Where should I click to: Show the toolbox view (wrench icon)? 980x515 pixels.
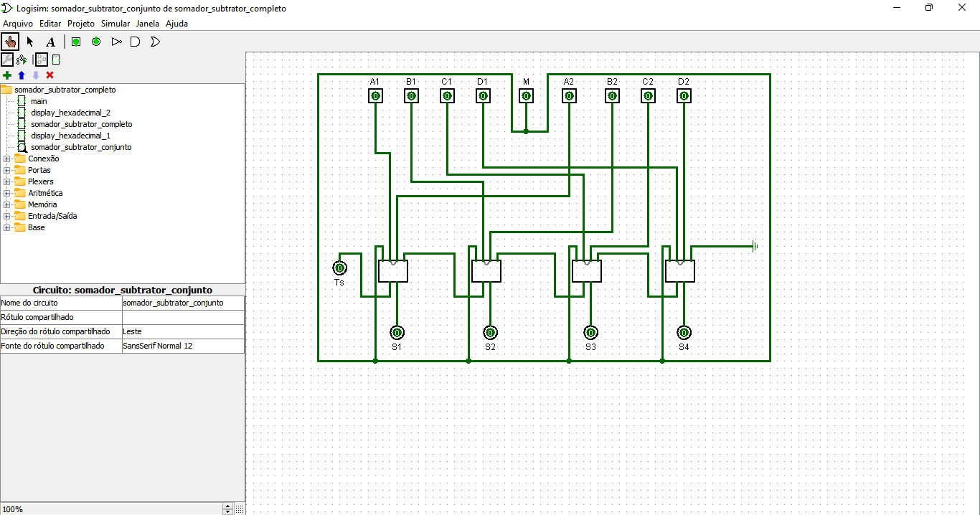click(x=7, y=60)
